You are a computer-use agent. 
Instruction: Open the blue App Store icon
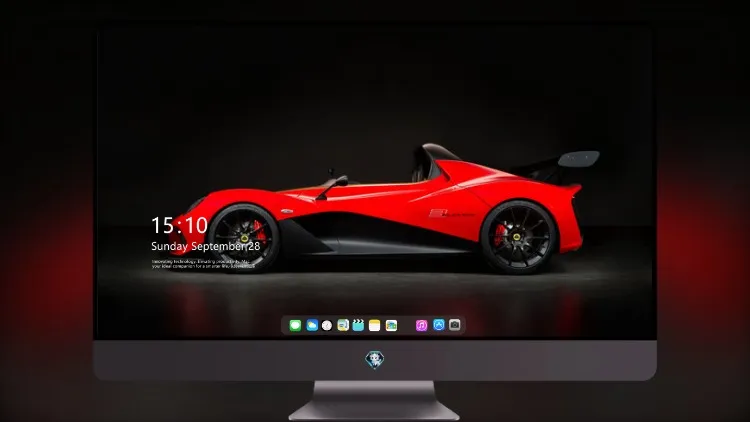click(439, 325)
